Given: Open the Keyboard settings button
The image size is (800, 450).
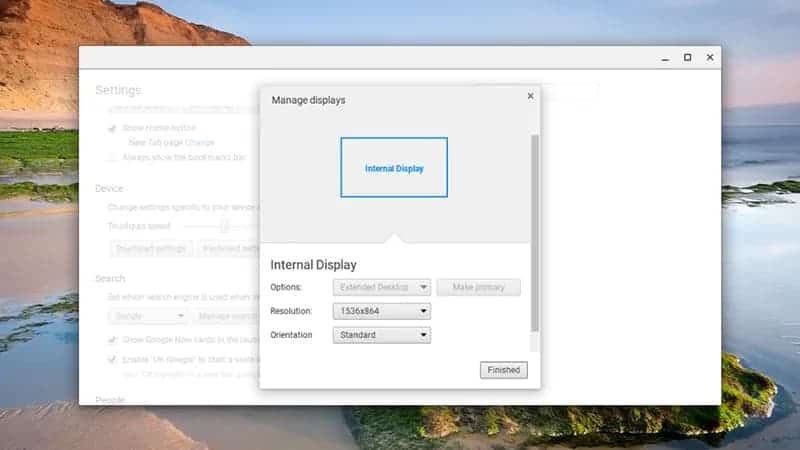Looking at the screenshot, I should (228, 249).
